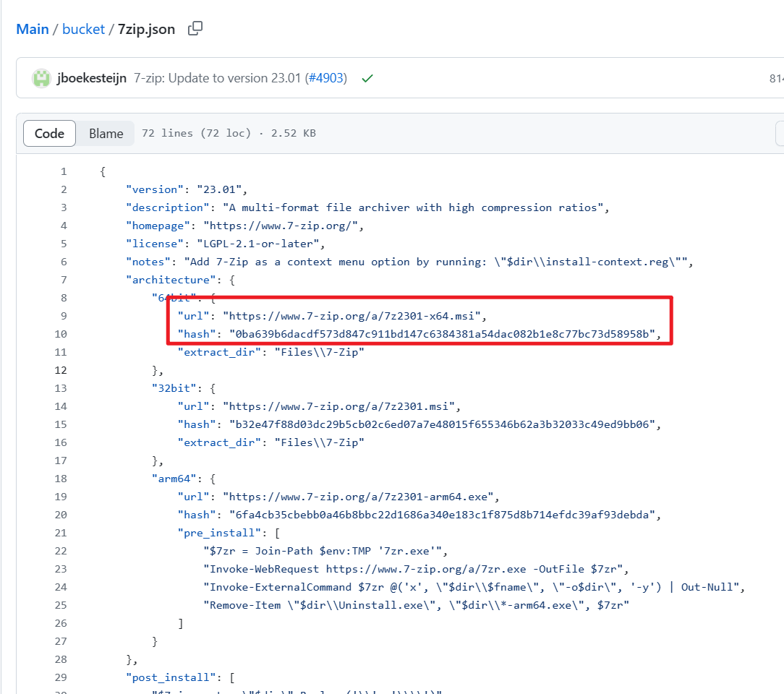Select line number 13

pos(61,388)
